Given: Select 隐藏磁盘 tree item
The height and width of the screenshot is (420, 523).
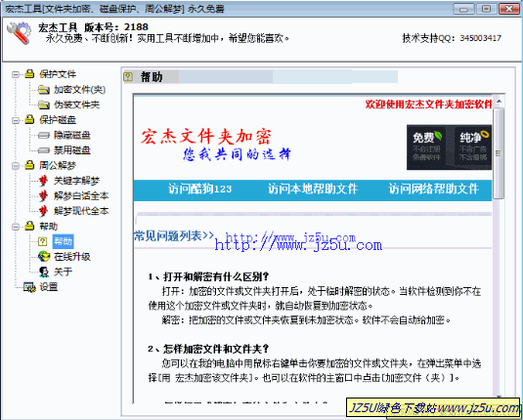Looking at the screenshot, I should 72,135.
